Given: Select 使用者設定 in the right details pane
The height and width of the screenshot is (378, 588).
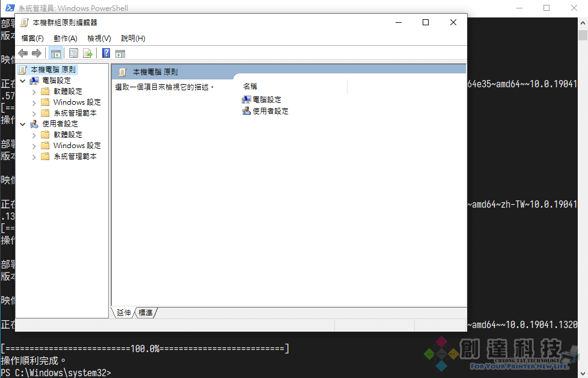Looking at the screenshot, I should point(270,111).
